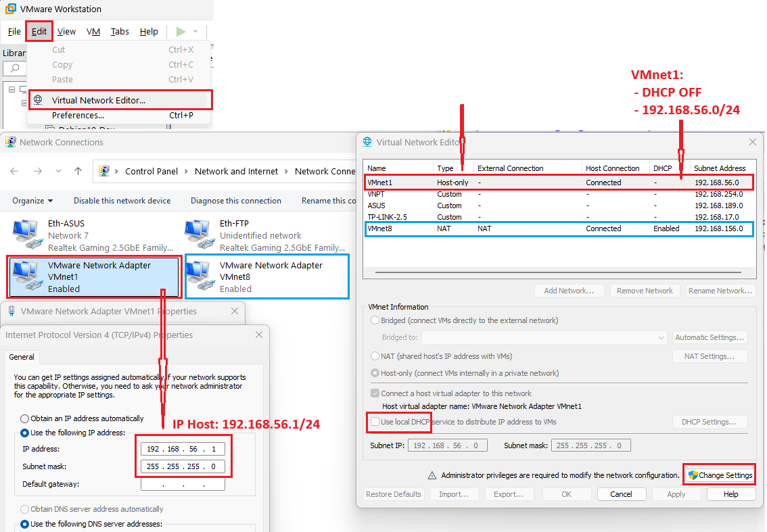The width and height of the screenshot is (767, 532).
Task: Click the Network and Internet breadcrumb
Action: pyautogui.click(x=236, y=171)
